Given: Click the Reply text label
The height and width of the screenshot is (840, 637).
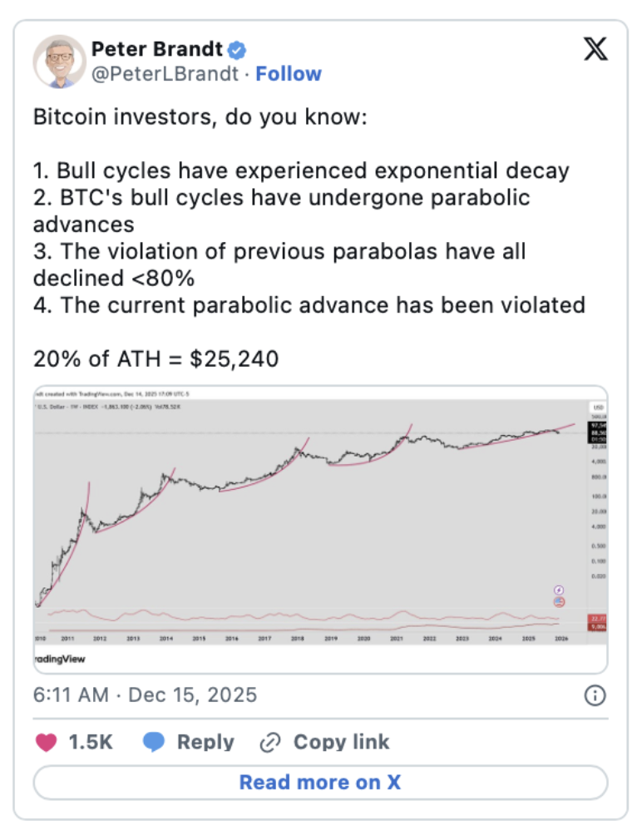Looking at the screenshot, I should [x=205, y=742].
